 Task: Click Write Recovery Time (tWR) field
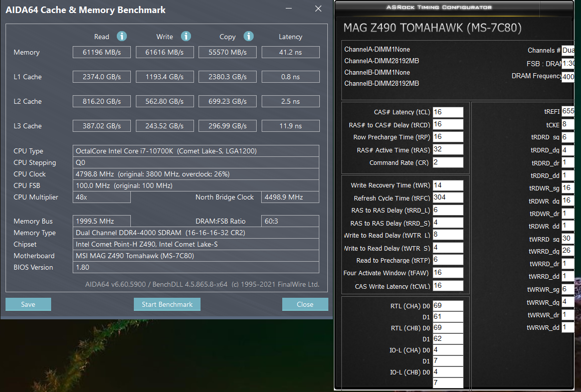point(448,185)
